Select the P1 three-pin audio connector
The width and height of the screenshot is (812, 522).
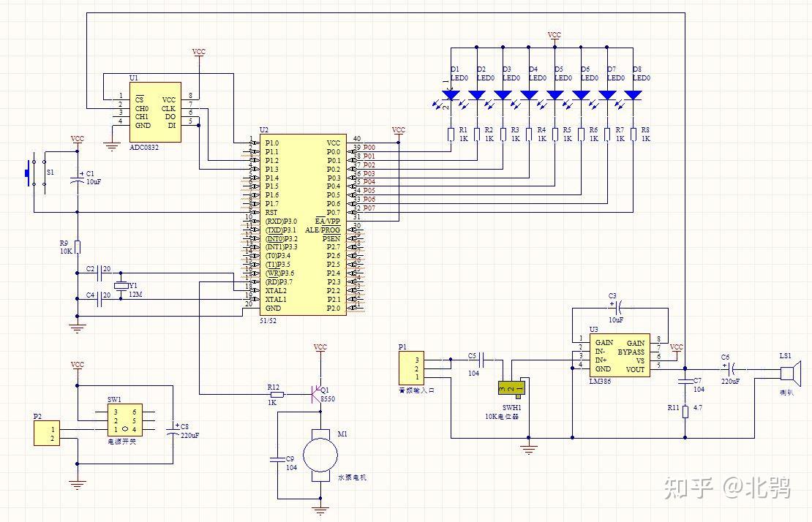[x=412, y=368]
